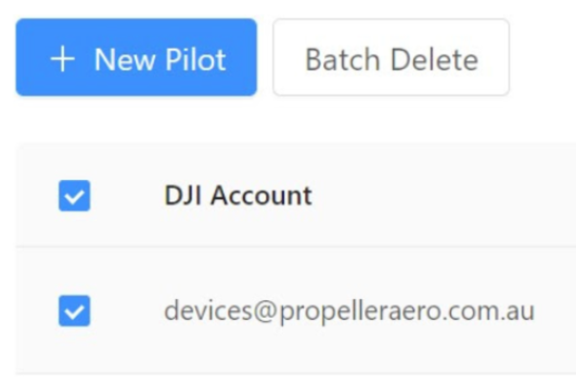This screenshot has height=392, width=576.
Task: Deselect all pilots via the header checkbox
Action: (x=74, y=195)
